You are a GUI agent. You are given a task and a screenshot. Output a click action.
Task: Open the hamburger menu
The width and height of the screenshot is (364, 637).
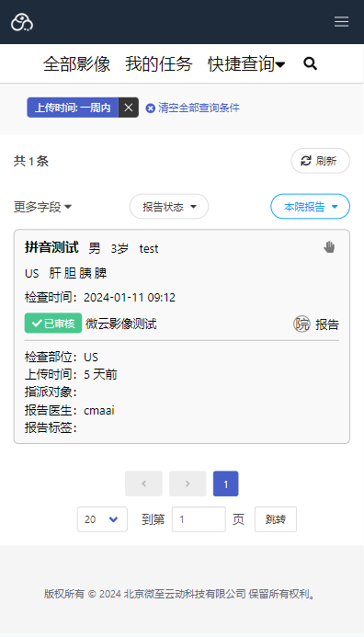tap(341, 21)
